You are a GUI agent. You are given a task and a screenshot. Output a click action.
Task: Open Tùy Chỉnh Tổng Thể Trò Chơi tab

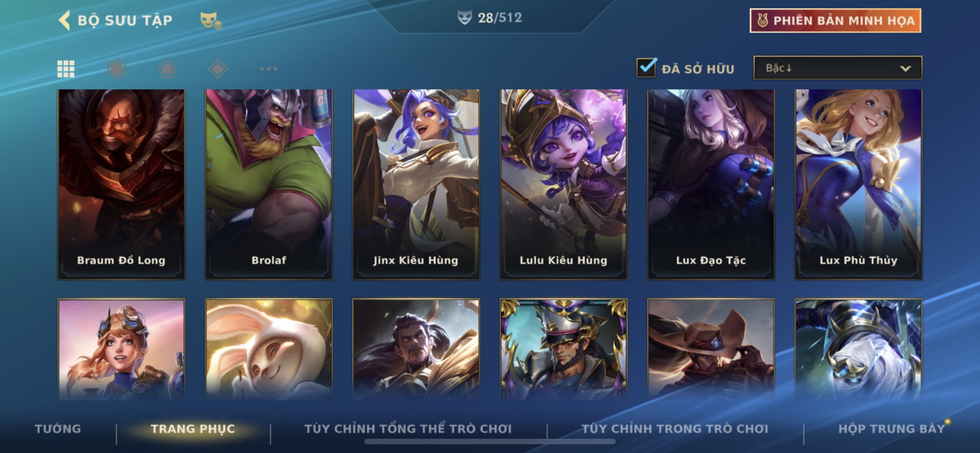tap(408, 429)
